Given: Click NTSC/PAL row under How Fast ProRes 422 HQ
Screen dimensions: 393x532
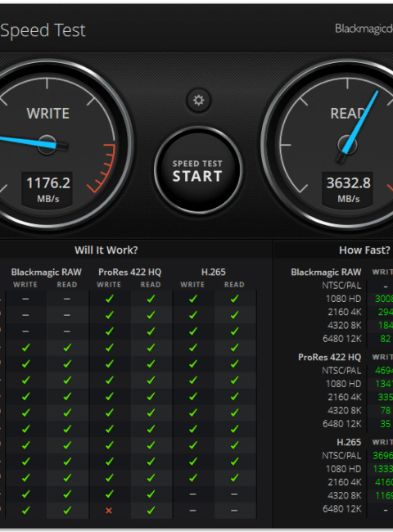Looking at the screenshot, I should pos(341,371).
